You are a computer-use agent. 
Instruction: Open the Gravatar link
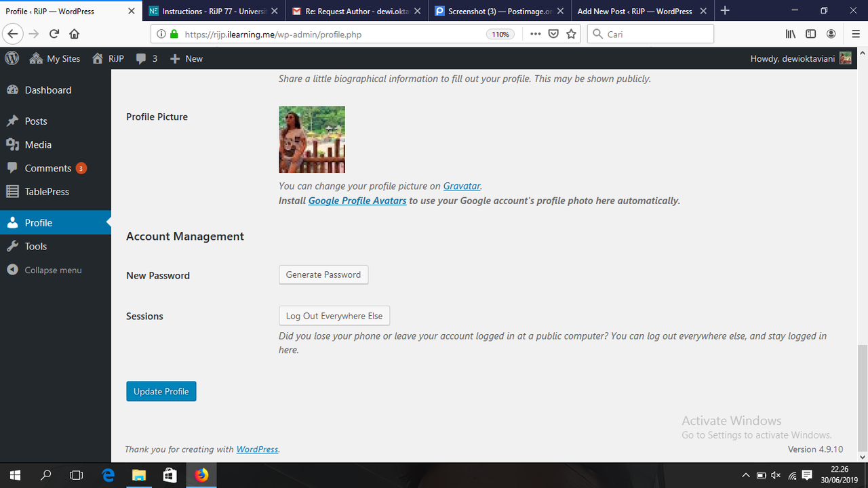[x=462, y=186]
